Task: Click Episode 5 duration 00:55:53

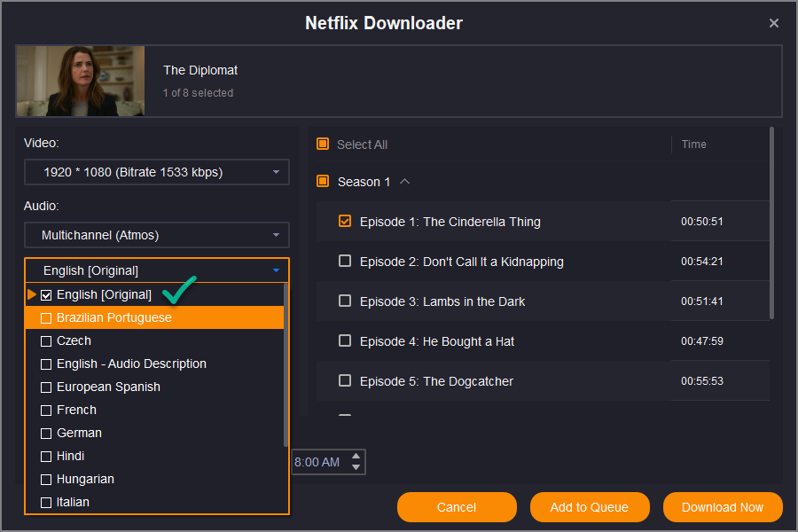Action: point(702,381)
